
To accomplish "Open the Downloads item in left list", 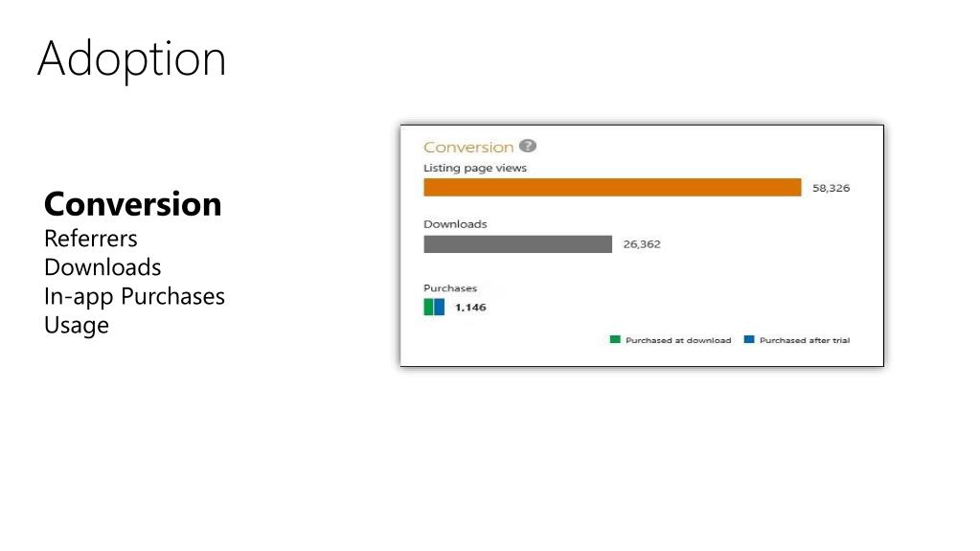I will (103, 267).
